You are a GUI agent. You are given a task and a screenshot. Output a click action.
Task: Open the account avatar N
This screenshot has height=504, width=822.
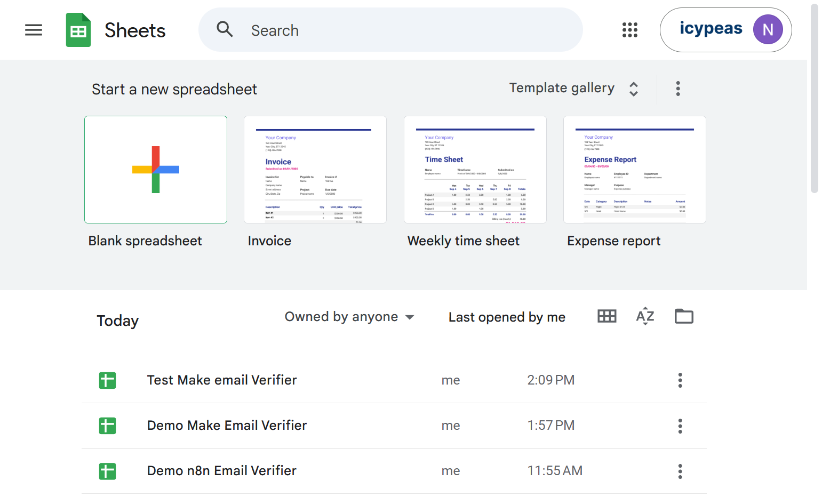768,29
